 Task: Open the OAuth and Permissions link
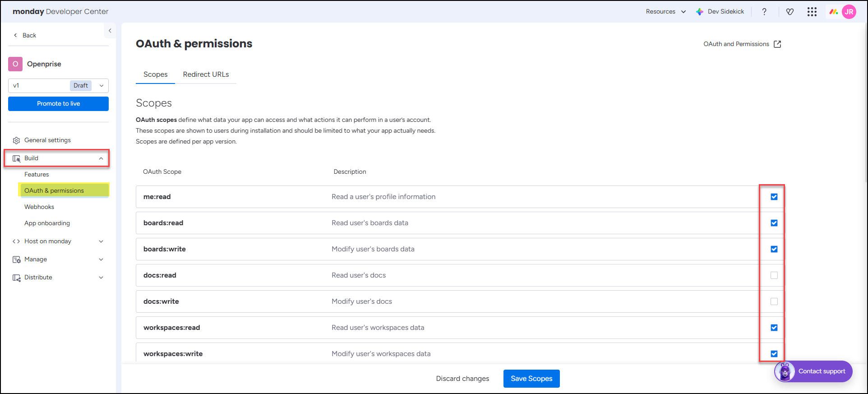[742, 44]
